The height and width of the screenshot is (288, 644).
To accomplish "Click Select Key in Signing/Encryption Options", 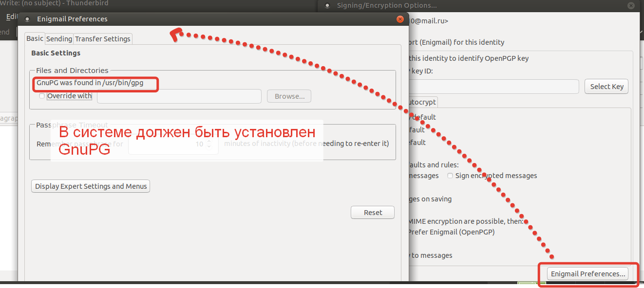I will click(x=606, y=87).
